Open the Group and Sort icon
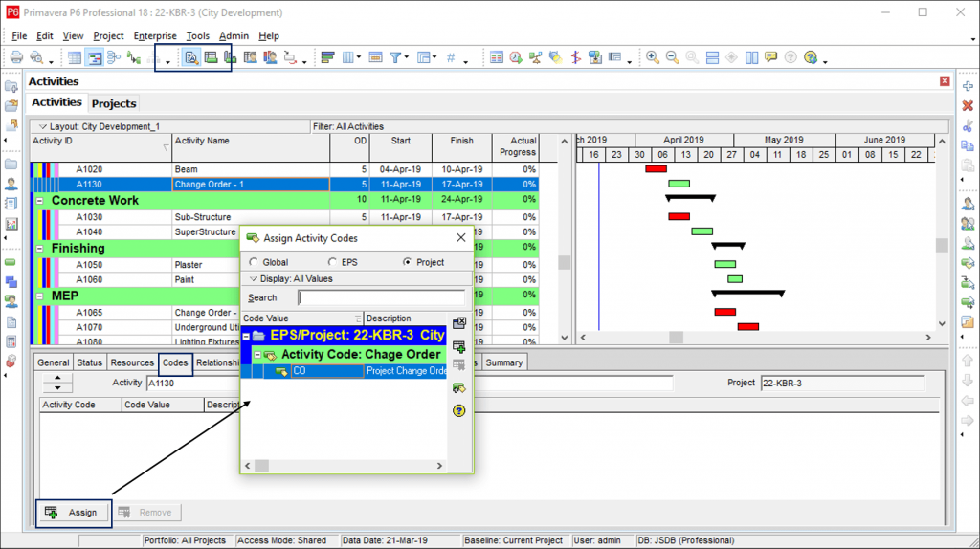 click(424, 57)
